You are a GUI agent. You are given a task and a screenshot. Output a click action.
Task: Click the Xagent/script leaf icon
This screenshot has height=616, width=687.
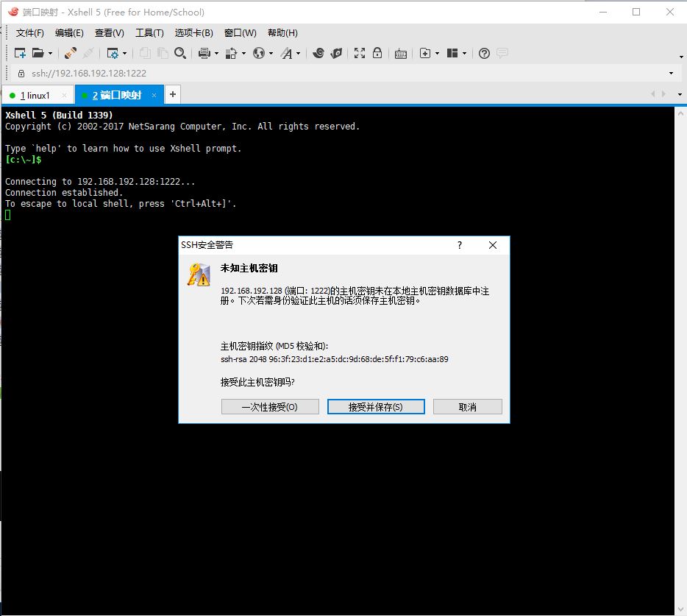[x=336, y=53]
